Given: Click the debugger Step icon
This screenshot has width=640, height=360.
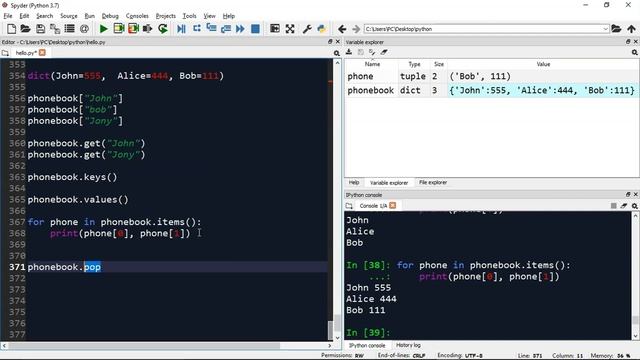Looking at the screenshot, I should [197, 29].
